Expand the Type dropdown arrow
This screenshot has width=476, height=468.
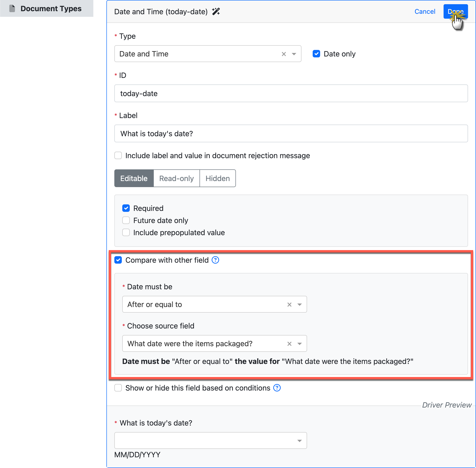point(294,54)
